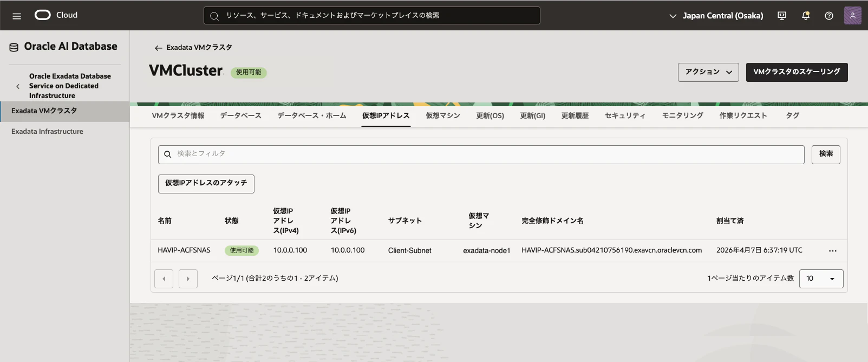
Task: Click the サブネット column header
Action: 405,221
